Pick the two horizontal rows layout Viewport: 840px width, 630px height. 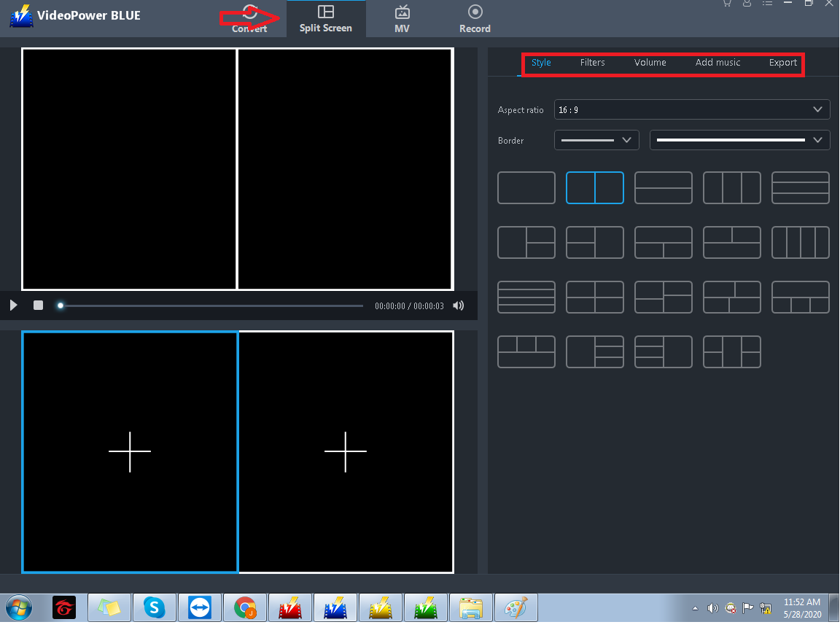click(x=663, y=188)
